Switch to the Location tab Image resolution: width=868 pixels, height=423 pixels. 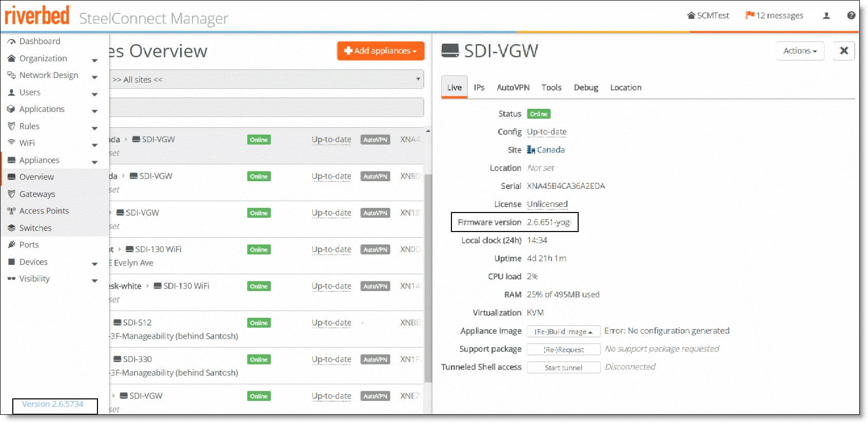(x=626, y=87)
